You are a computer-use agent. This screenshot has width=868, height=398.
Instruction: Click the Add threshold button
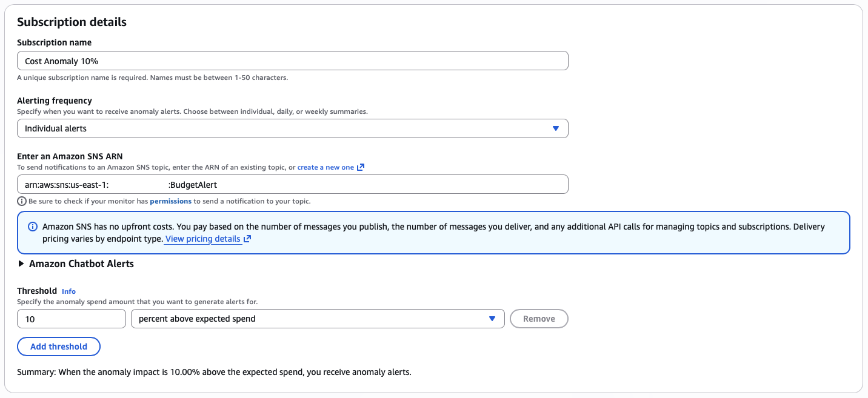(59, 347)
